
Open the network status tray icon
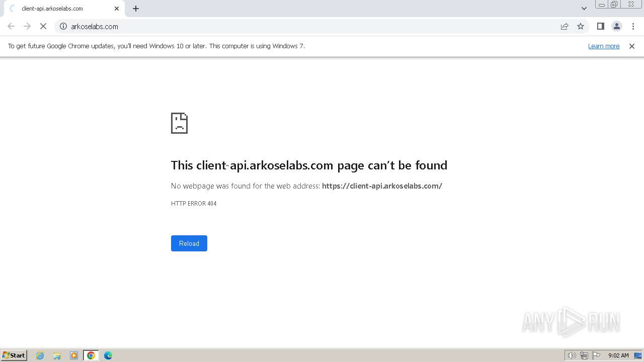[x=584, y=355]
